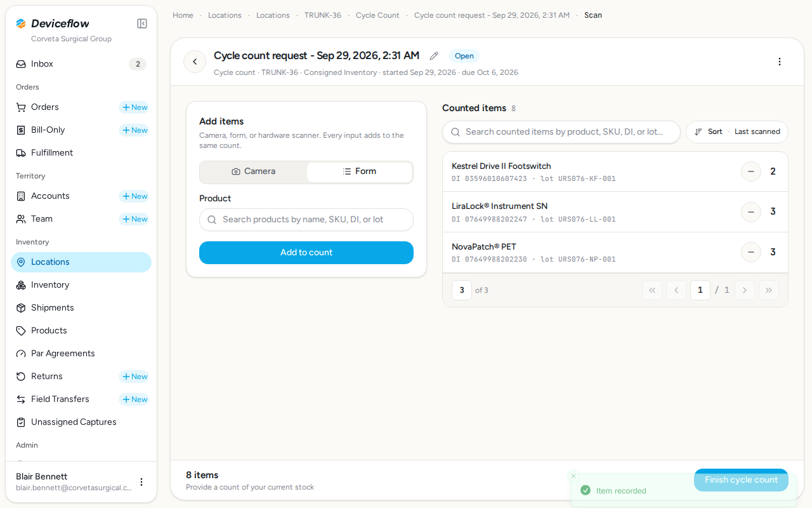This screenshot has height=508, width=812.
Task: Open Cycle Count breadcrumb link
Action: [377, 15]
